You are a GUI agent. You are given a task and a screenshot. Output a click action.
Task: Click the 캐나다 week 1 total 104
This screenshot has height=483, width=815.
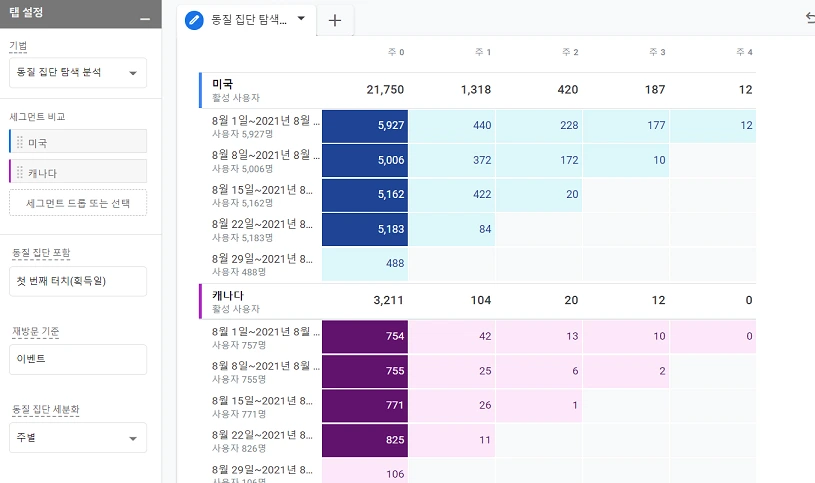[x=481, y=300]
